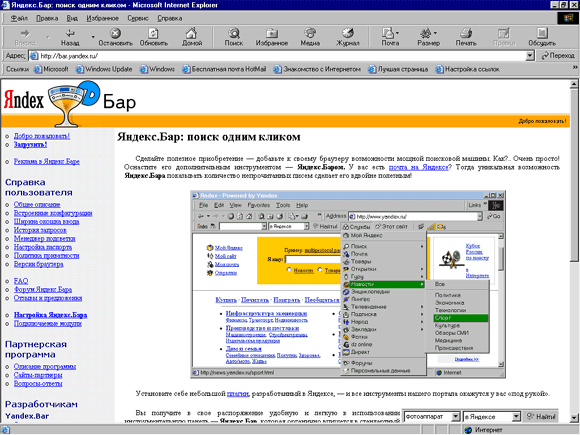Refresh the page with Обновить icon

154,33
